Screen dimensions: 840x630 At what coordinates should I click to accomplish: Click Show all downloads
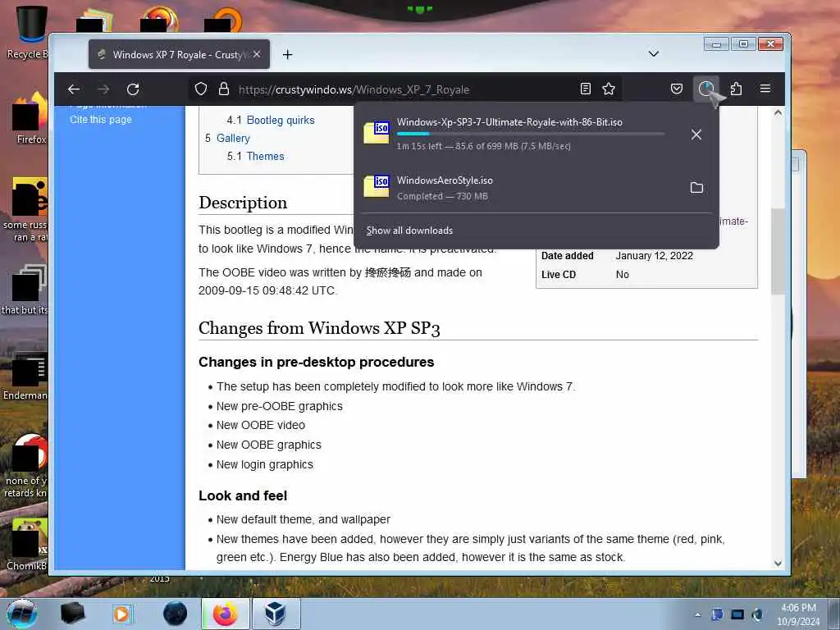[x=409, y=231]
